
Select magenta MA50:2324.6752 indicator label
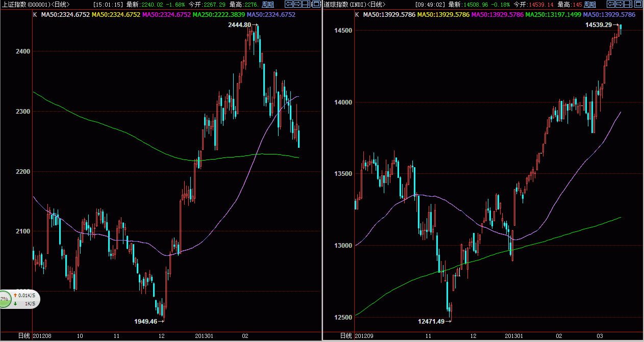(x=166, y=15)
